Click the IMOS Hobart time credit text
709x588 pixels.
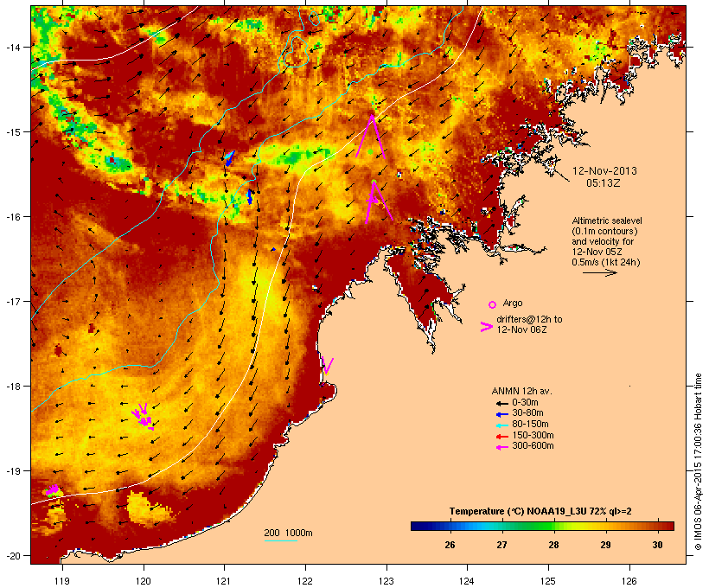coord(698,462)
